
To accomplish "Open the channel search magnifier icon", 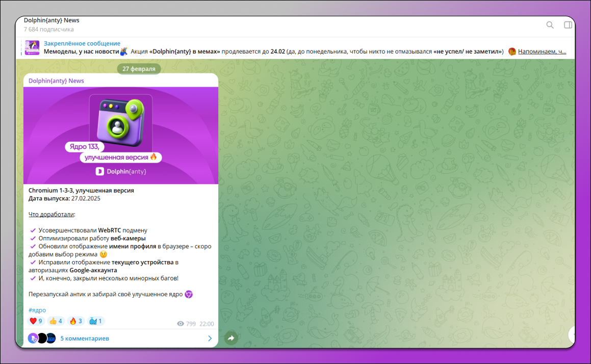I will 550,25.
